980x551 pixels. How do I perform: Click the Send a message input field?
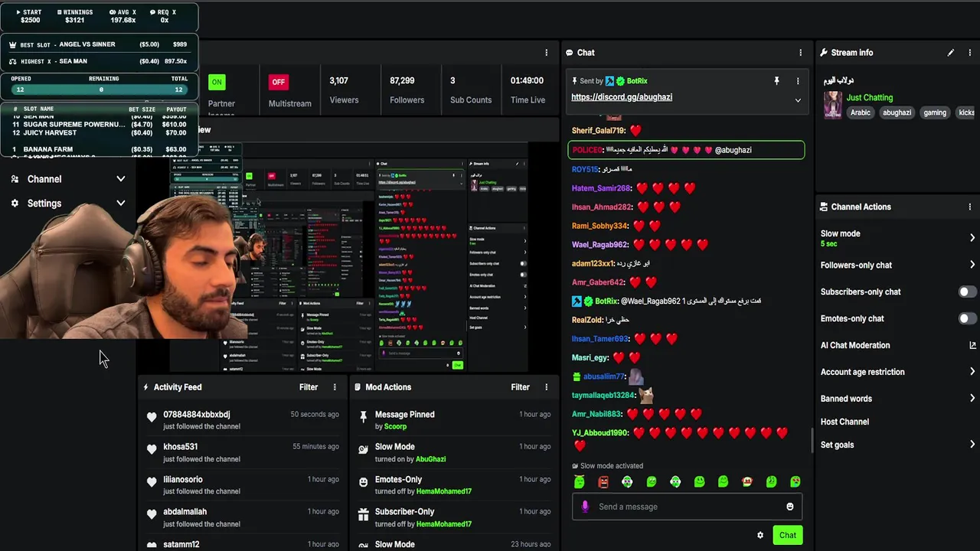[687, 507]
